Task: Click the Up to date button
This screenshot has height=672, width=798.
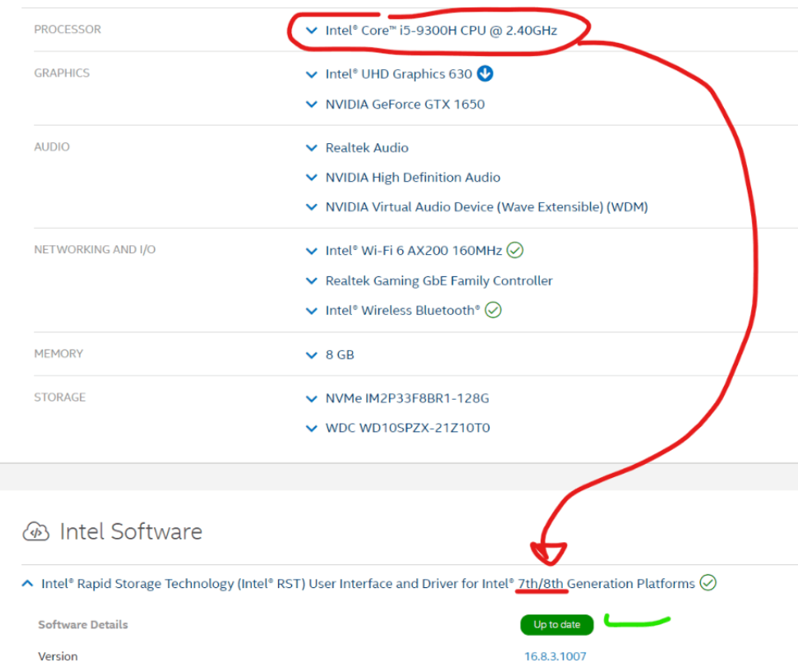Action: point(557,624)
